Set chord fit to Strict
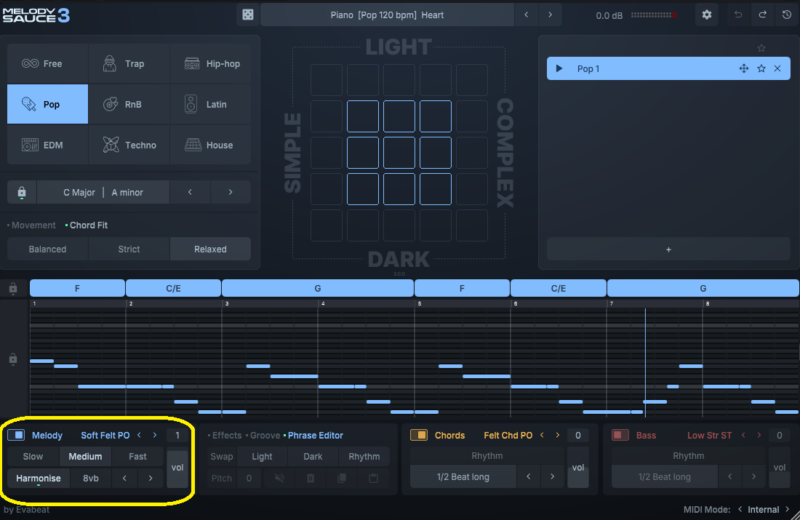The width and height of the screenshot is (800, 520). [129, 249]
